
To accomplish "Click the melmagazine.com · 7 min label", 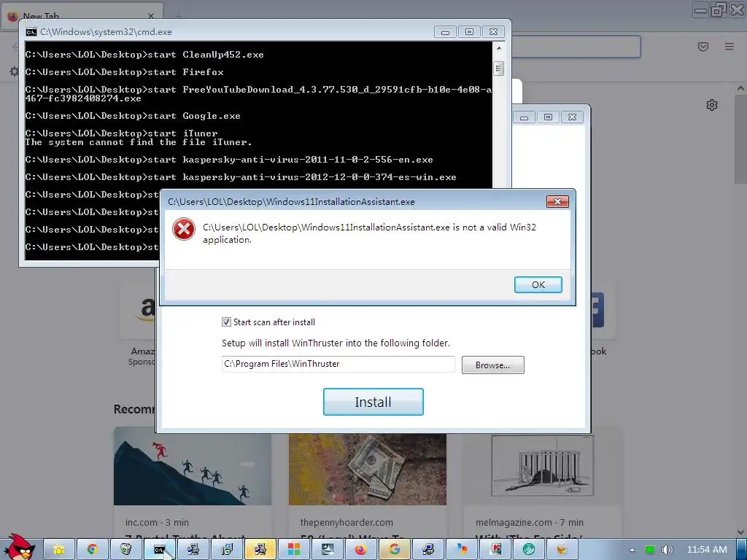I will pyautogui.click(x=530, y=522).
